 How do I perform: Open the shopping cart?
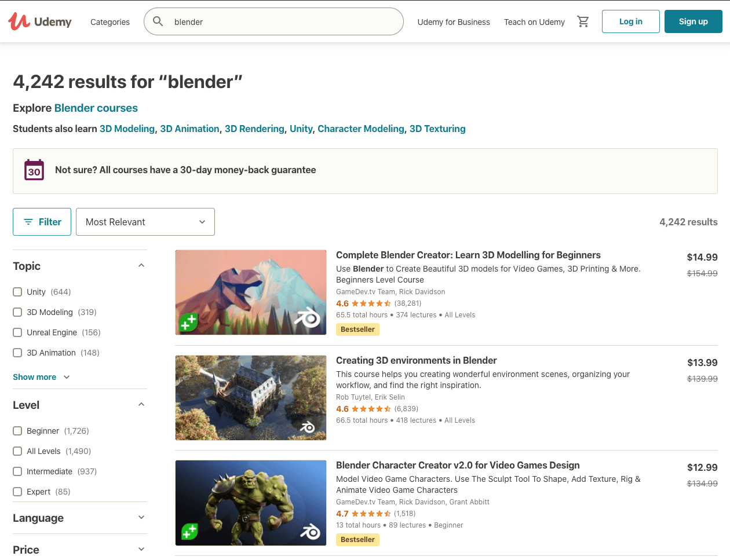coord(583,21)
